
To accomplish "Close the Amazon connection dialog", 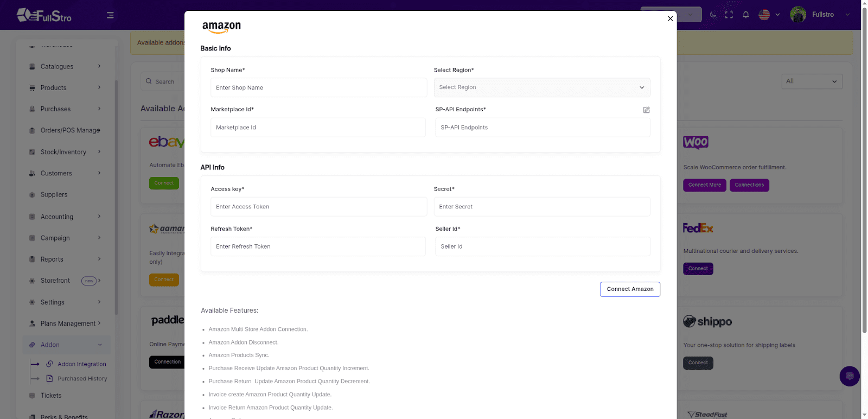I will click(x=671, y=18).
